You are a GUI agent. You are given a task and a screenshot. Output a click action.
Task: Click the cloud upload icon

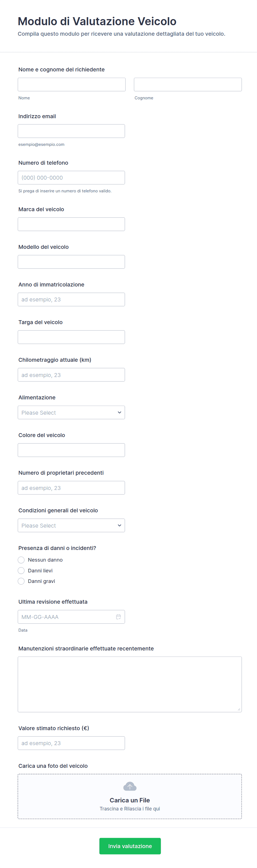[130, 786]
